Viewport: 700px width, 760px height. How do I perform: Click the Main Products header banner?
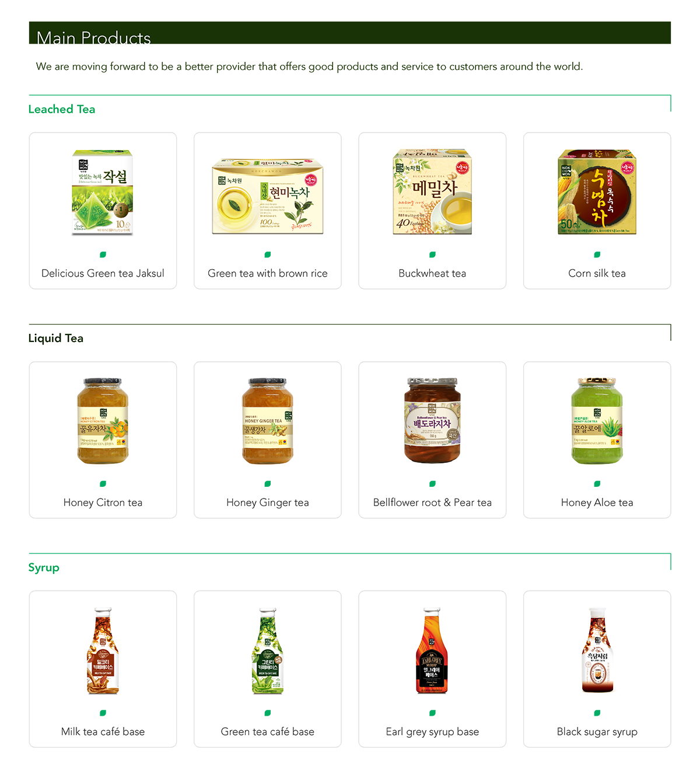click(350, 33)
